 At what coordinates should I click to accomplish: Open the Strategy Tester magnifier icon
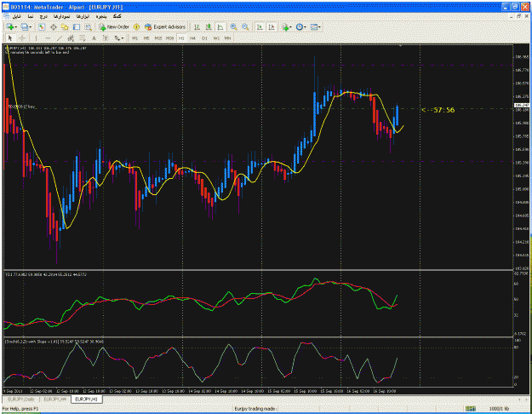coord(89,26)
